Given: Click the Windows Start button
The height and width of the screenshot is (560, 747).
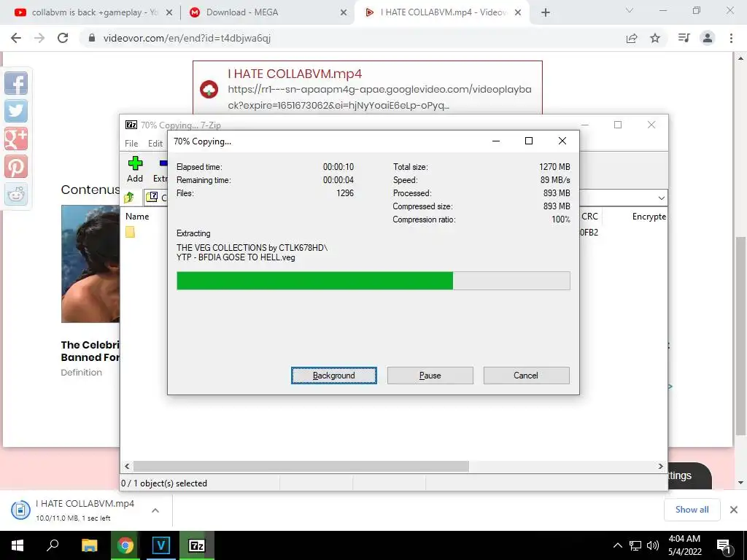Looking at the screenshot, I should pyautogui.click(x=18, y=545).
